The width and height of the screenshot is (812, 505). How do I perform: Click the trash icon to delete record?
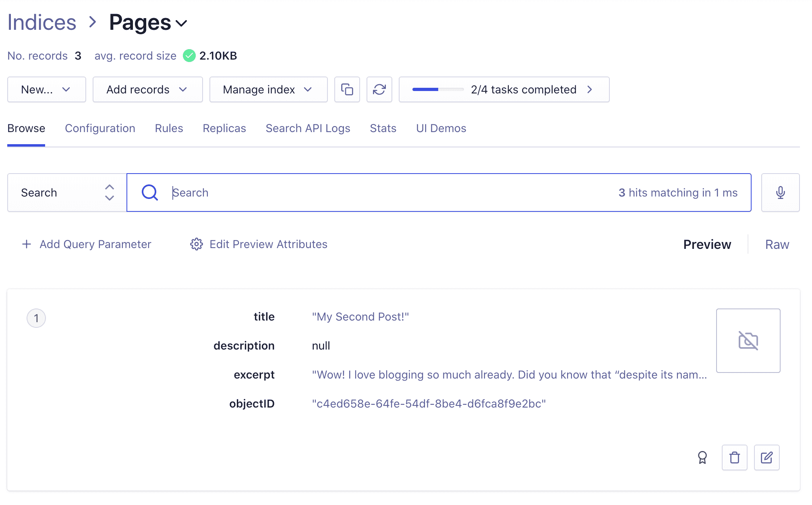pyautogui.click(x=734, y=457)
